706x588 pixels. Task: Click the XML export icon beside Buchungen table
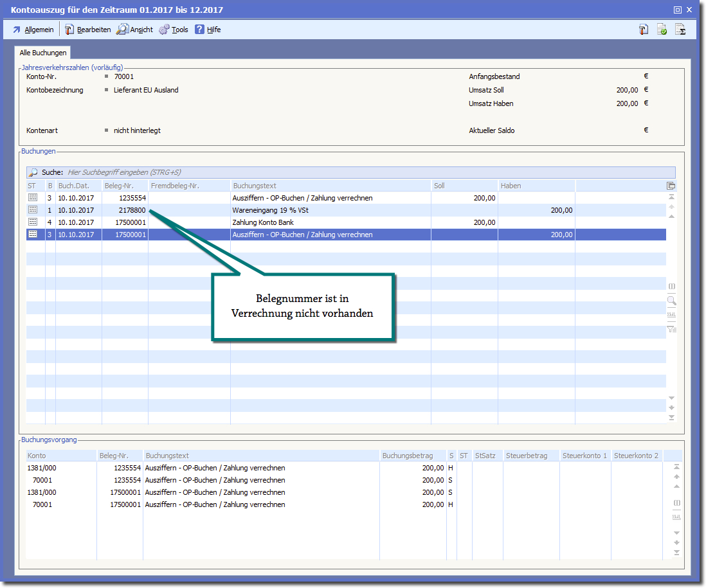[x=671, y=315]
